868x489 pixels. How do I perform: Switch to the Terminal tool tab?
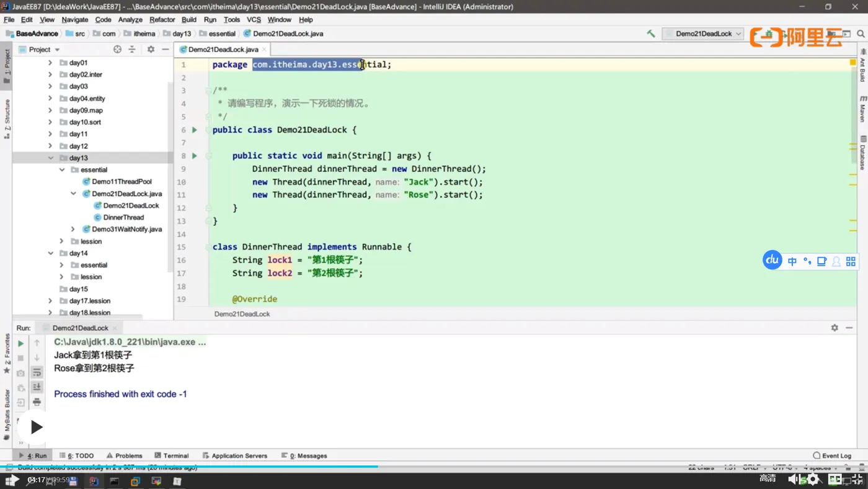click(171, 455)
